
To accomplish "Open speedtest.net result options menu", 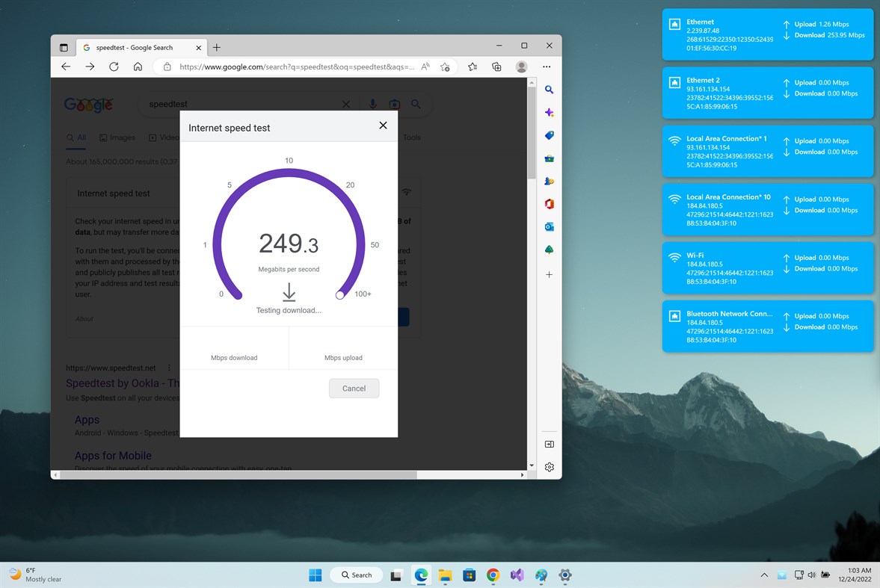I will (169, 368).
